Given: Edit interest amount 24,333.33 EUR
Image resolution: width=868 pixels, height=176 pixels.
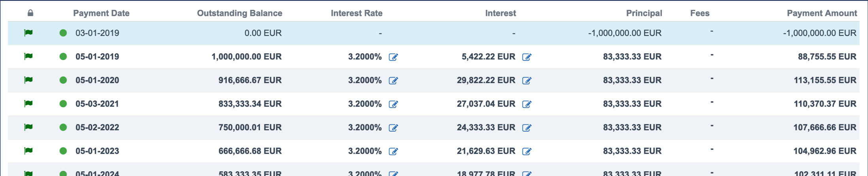Looking at the screenshot, I should tap(527, 128).
